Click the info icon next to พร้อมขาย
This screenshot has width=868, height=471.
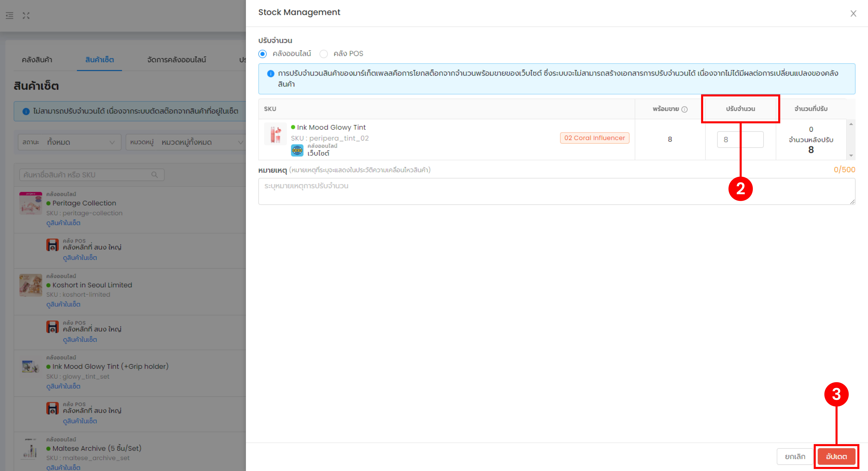click(x=684, y=109)
